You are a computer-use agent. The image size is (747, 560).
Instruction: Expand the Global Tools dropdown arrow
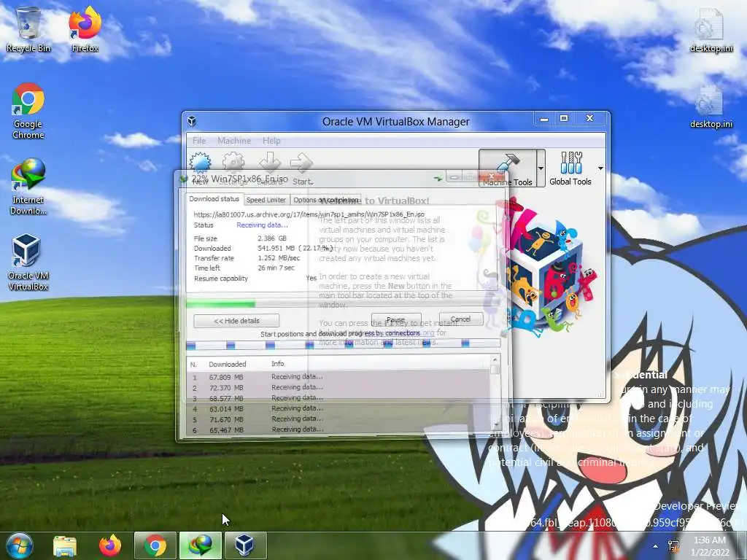[600, 168]
